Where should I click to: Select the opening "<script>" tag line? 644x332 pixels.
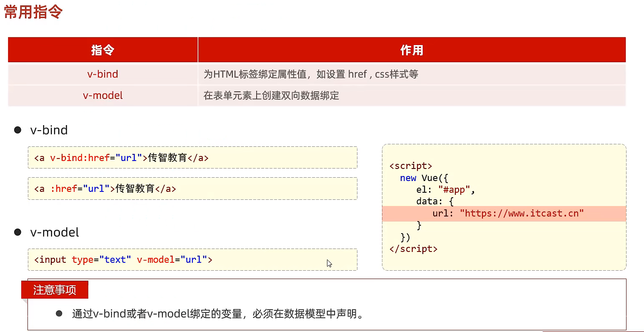point(411,166)
